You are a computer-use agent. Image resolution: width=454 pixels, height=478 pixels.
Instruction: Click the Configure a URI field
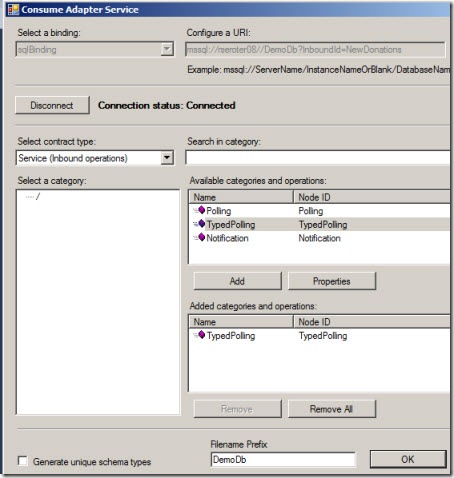click(315, 50)
